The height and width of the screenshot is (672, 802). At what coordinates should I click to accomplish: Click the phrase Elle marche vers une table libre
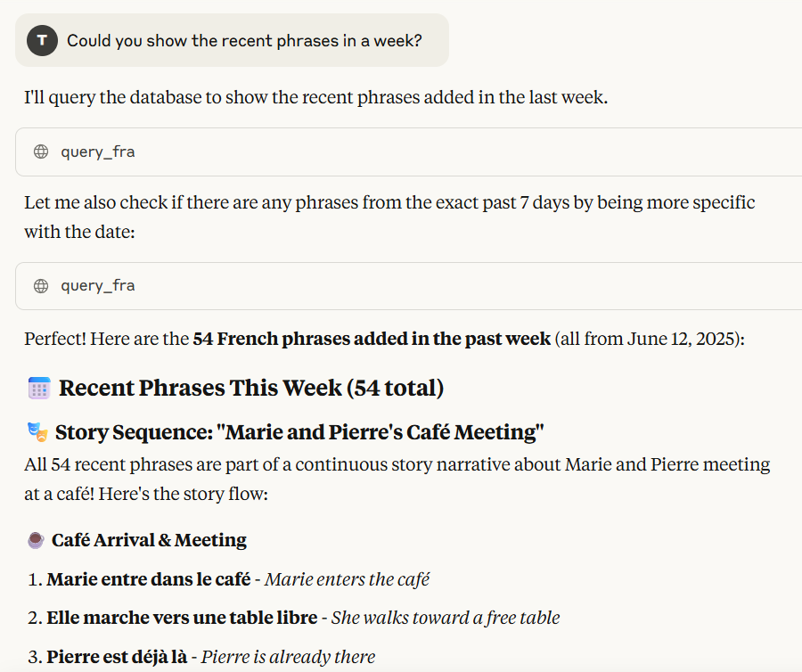click(182, 618)
